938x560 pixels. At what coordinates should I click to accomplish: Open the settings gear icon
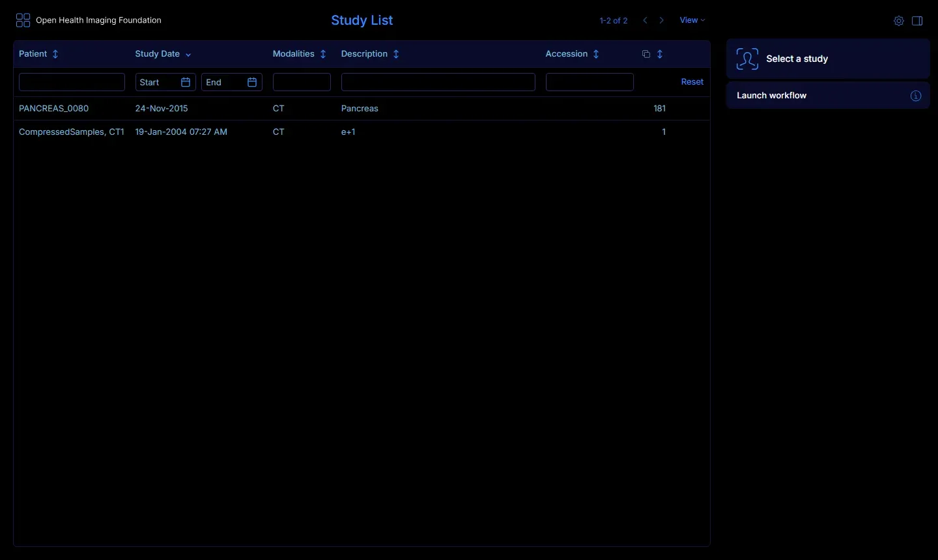click(x=899, y=21)
